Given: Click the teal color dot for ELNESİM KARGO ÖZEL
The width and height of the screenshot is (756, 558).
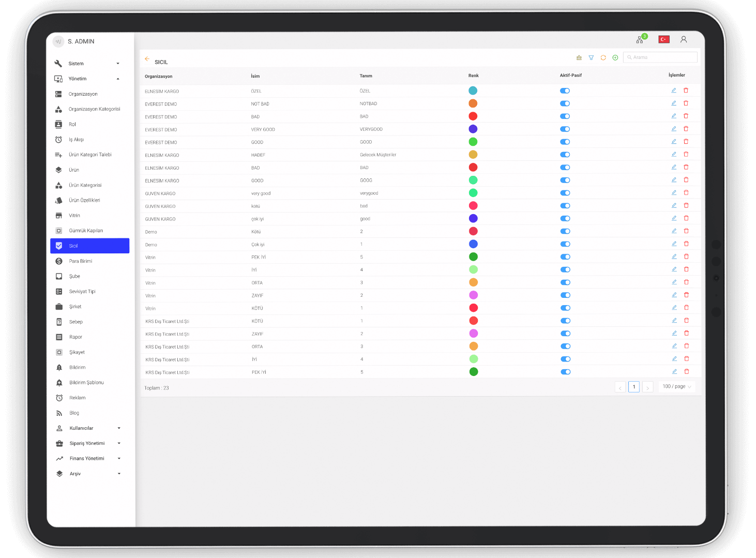Looking at the screenshot, I should [473, 91].
